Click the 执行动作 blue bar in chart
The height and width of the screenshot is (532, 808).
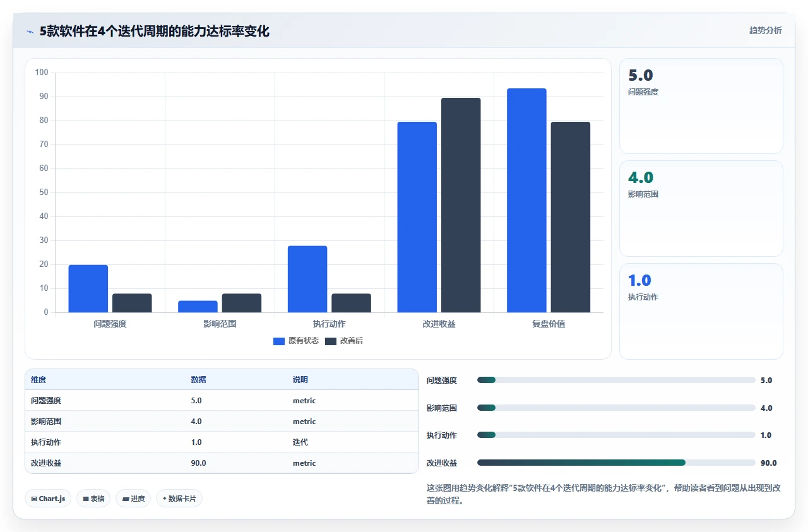[x=307, y=279]
